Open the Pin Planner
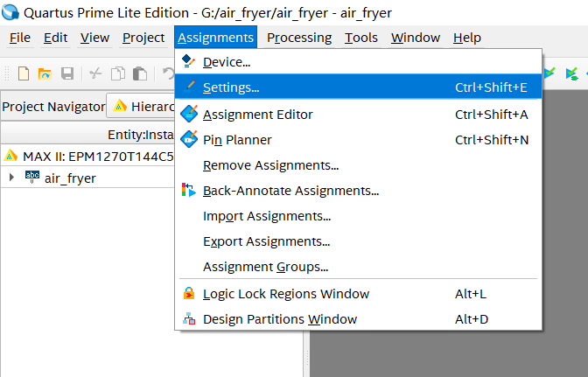This screenshot has width=588, height=377. point(237,139)
